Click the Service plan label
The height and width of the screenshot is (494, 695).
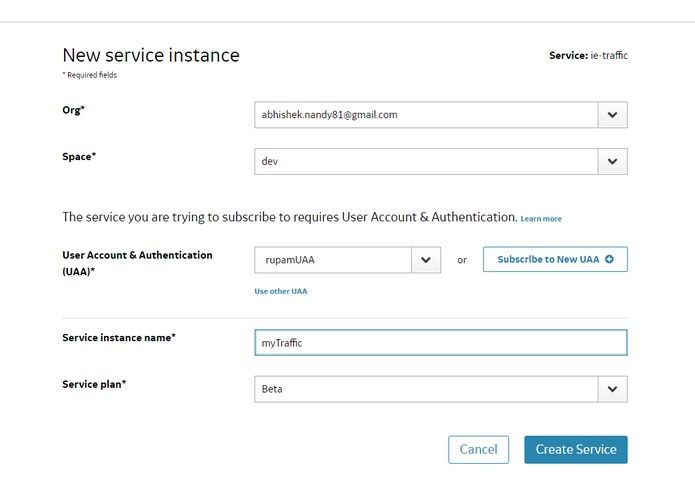[94, 384]
